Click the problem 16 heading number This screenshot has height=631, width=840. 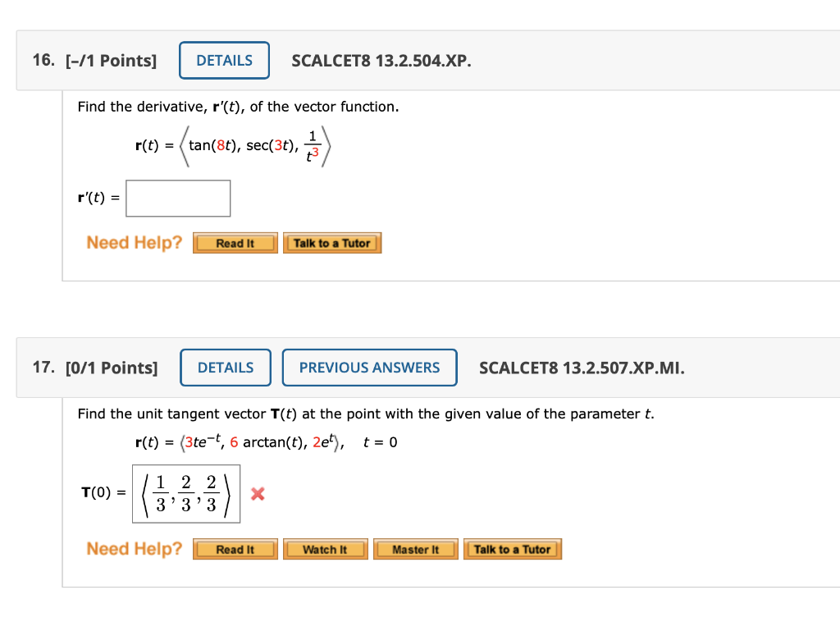tap(41, 60)
